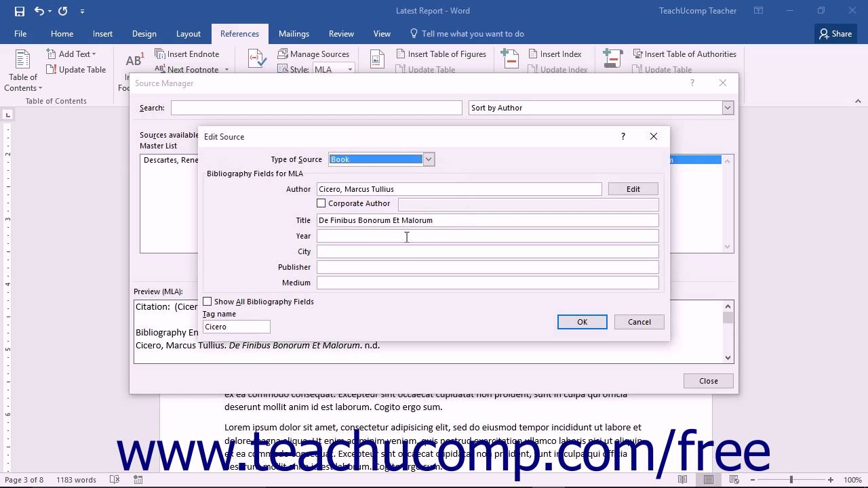This screenshot has height=488, width=868.
Task: Collapse the ribbon with the chevron
Action: (858, 101)
